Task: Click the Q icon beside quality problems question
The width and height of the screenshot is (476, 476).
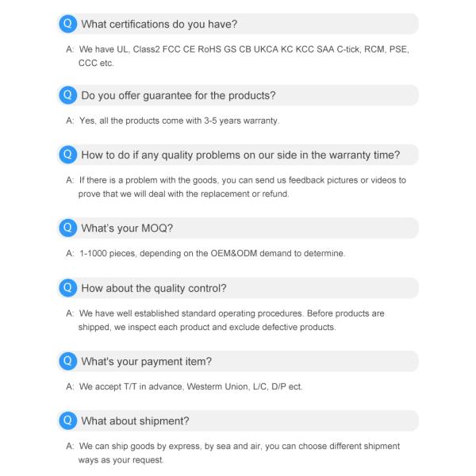Action: tap(68, 155)
